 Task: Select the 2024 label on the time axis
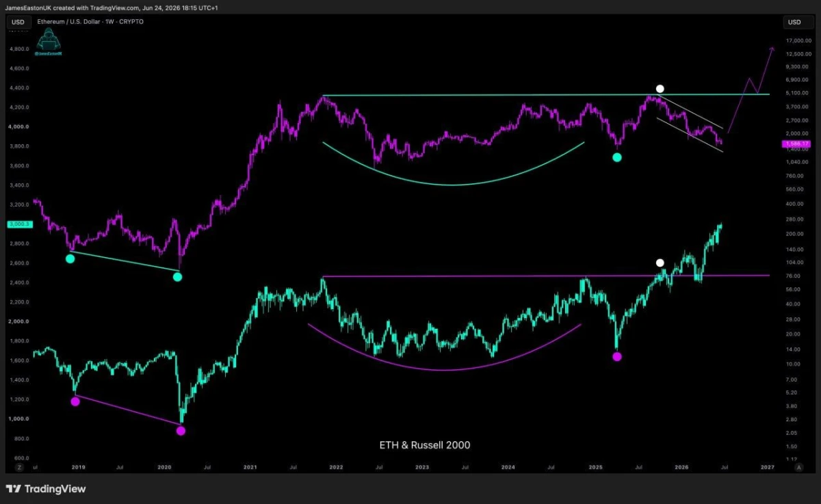point(508,467)
